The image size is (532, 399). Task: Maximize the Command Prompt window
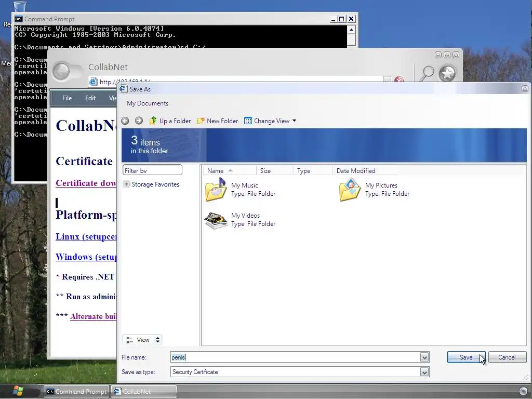(342, 19)
